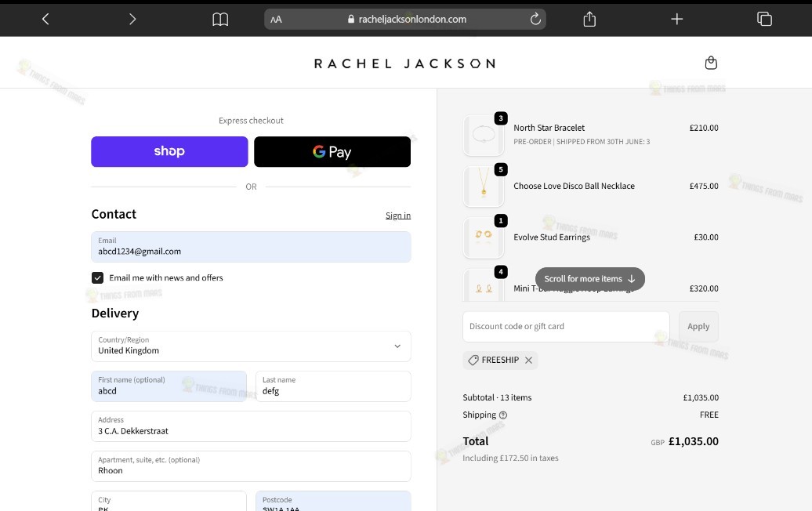Screen dimensions: 812x511
Task: Click the Shipping help question icon
Action: 503,415
